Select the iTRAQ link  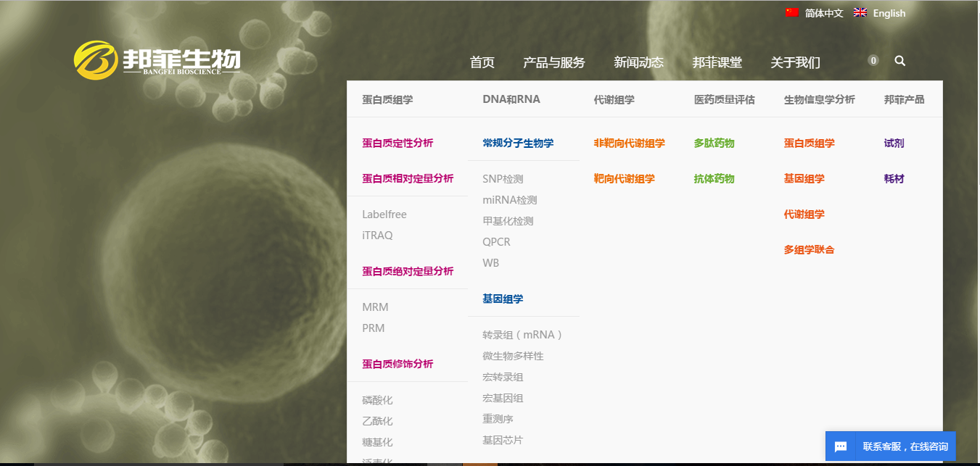point(377,236)
